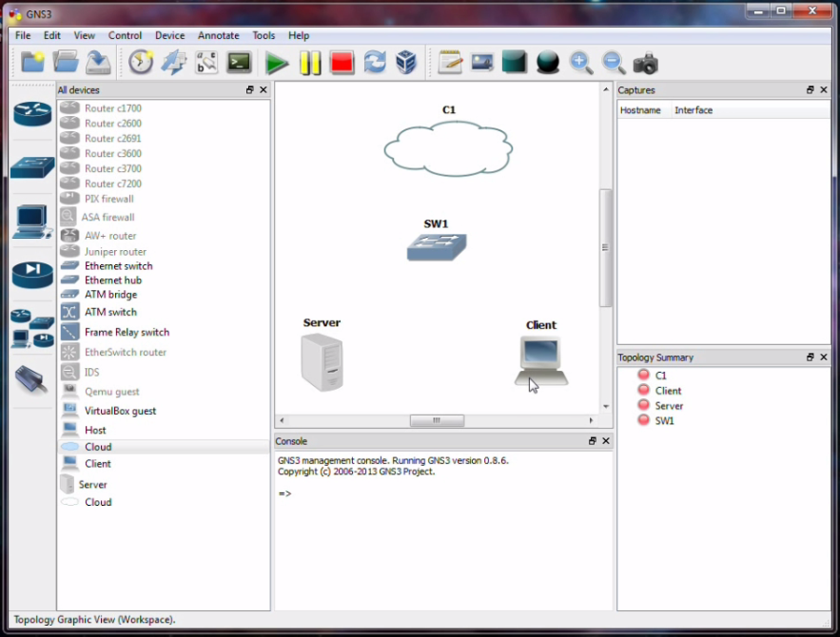Browse routers in the left sidebar
The image size is (840, 637).
tap(32, 113)
